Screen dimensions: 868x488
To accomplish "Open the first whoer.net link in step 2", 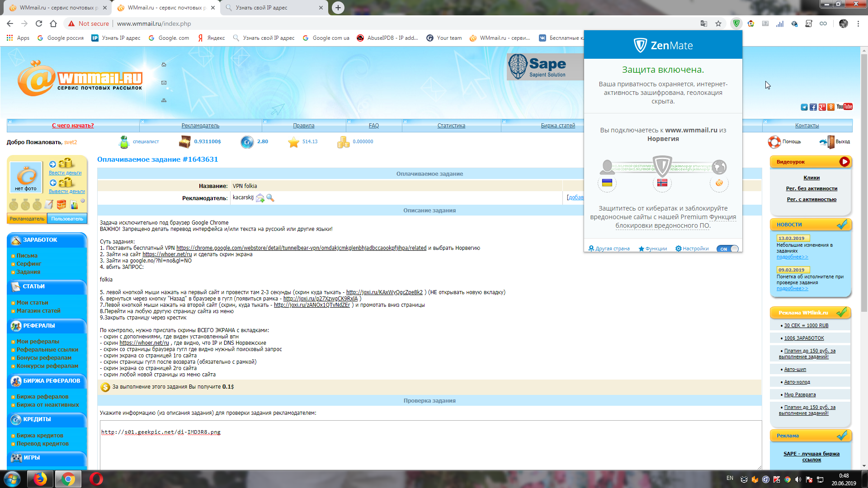I will (x=167, y=254).
